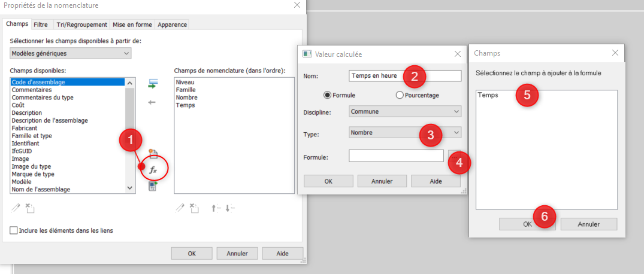Switch to the Filtre tab
The height and width of the screenshot is (274, 644).
point(41,25)
